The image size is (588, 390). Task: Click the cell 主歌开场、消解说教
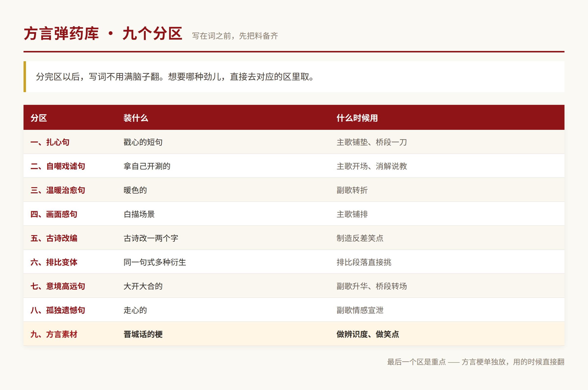click(372, 166)
